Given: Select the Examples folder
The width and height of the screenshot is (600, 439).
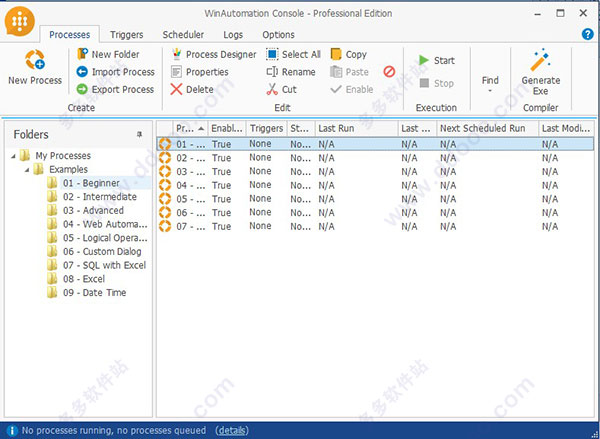Looking at the screenshot, I should (68, 170).
